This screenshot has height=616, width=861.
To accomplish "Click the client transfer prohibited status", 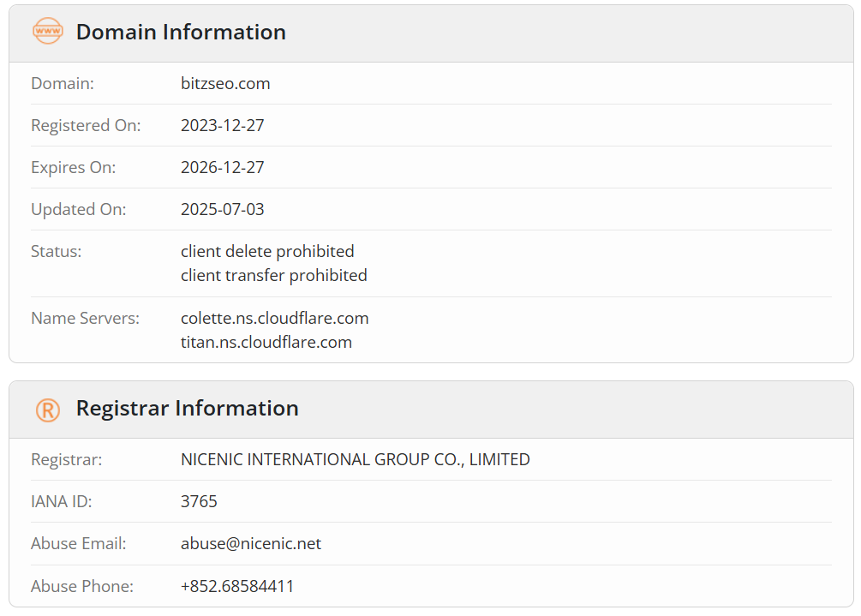I will 273,275.
